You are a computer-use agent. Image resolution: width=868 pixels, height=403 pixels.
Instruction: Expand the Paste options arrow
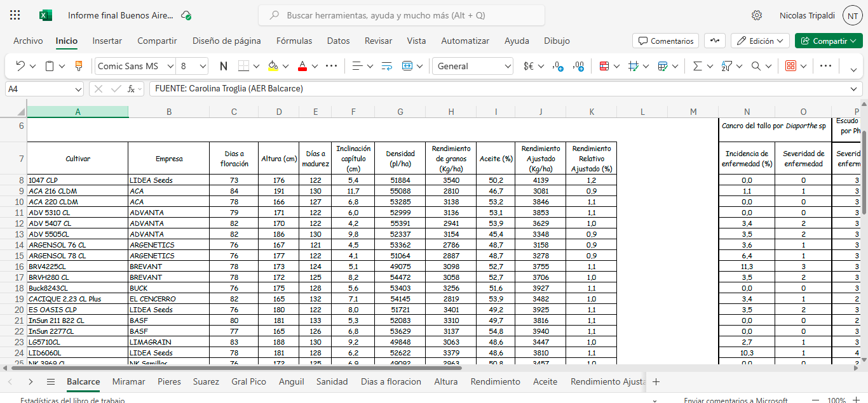(x=62, y=66)
